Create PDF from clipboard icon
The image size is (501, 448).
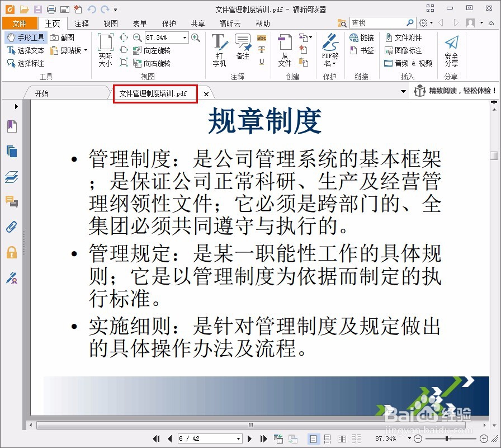[x=303, y=62]
